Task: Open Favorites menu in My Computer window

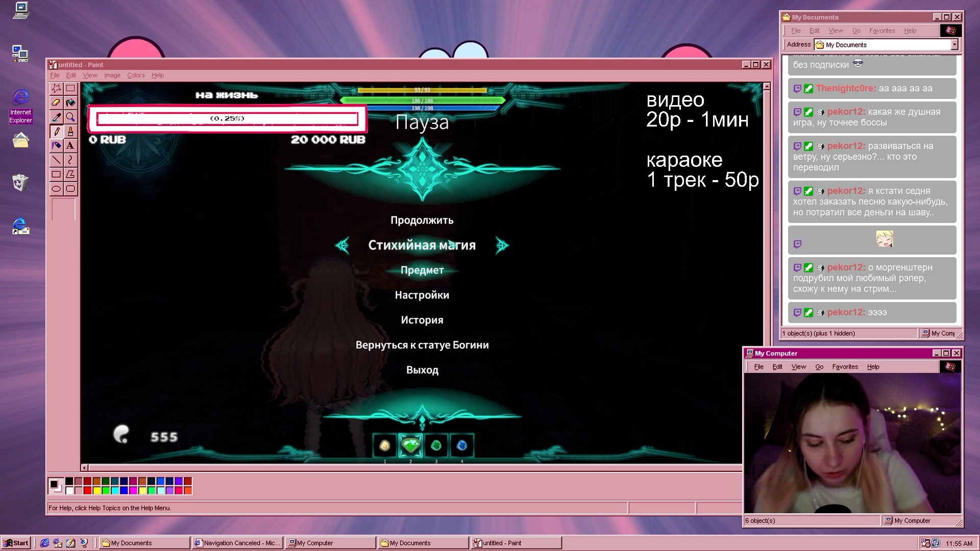Action: pyautogui.click(x=845, y=367)
